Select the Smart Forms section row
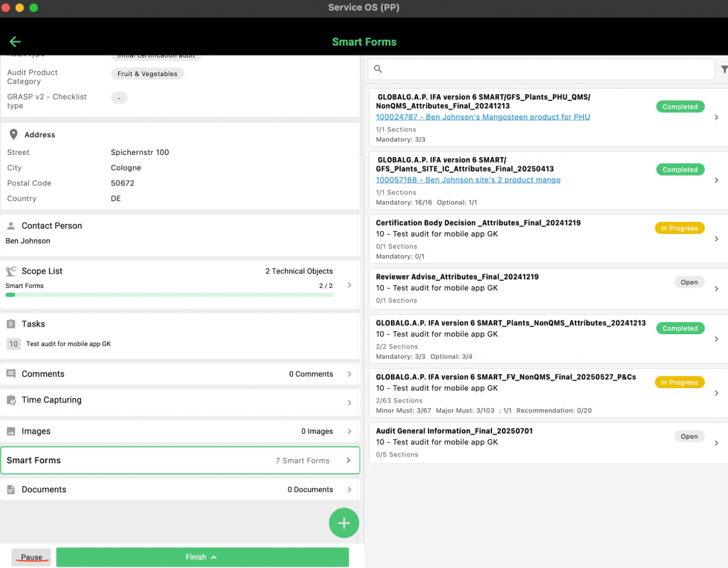This screenshot has height=568, width=728. coord(180,461)
